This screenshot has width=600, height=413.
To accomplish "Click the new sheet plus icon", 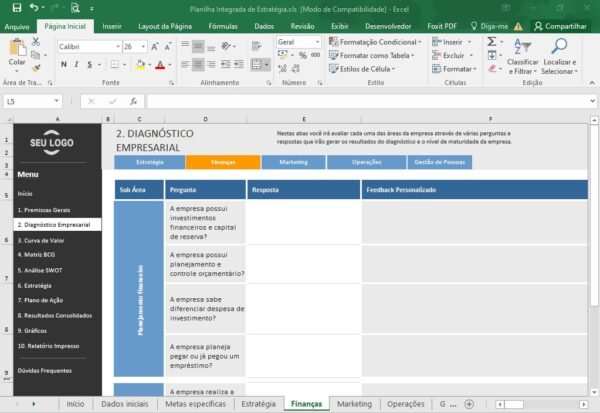I will tap(469, 404).
